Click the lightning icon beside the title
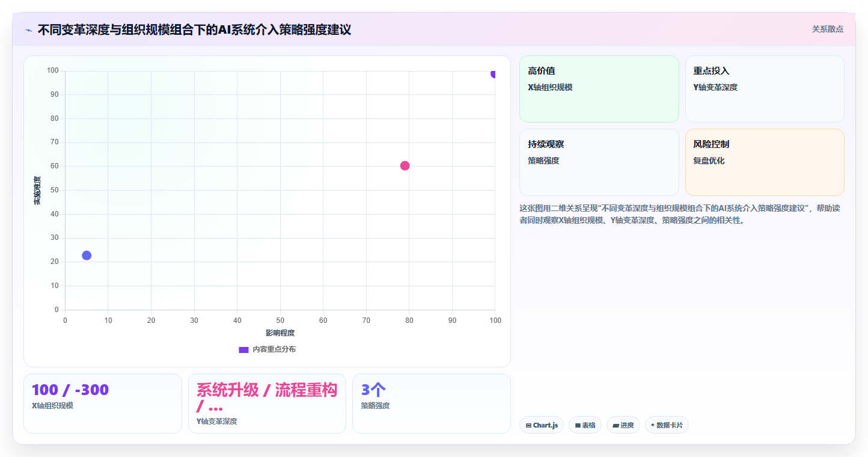 coord(28,30)
